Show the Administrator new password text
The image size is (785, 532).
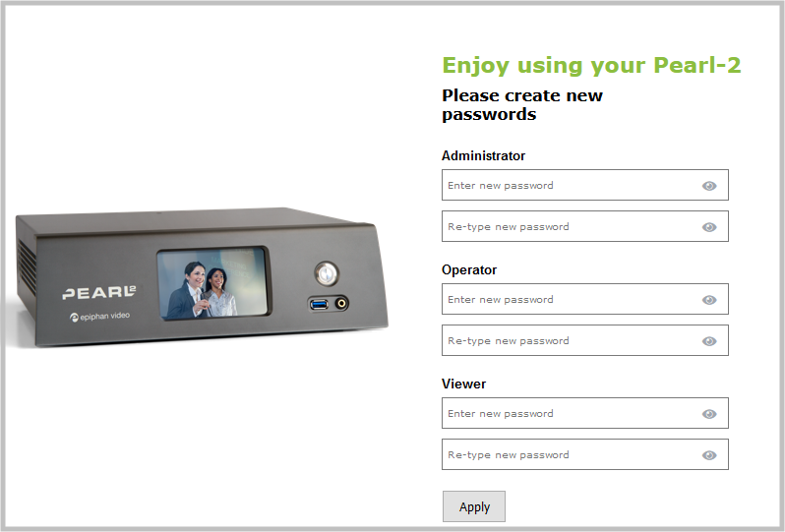click(709, 186)
